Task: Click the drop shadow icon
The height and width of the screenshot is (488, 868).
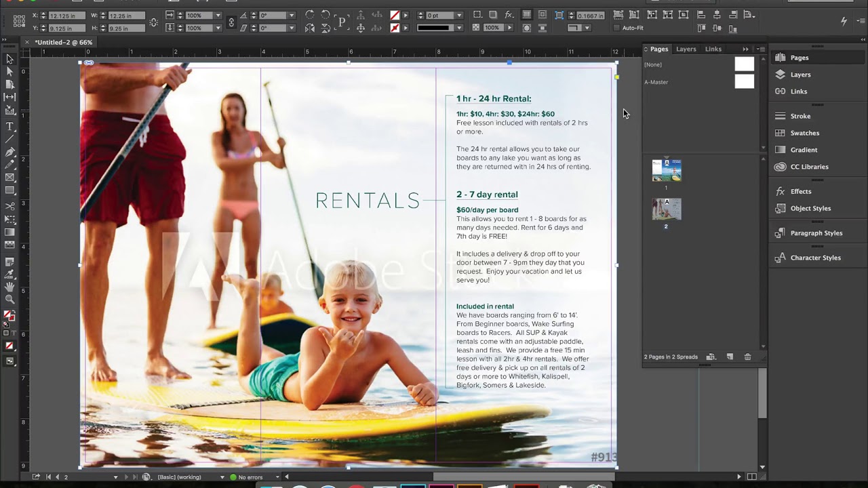Action: tap(493, 14)
